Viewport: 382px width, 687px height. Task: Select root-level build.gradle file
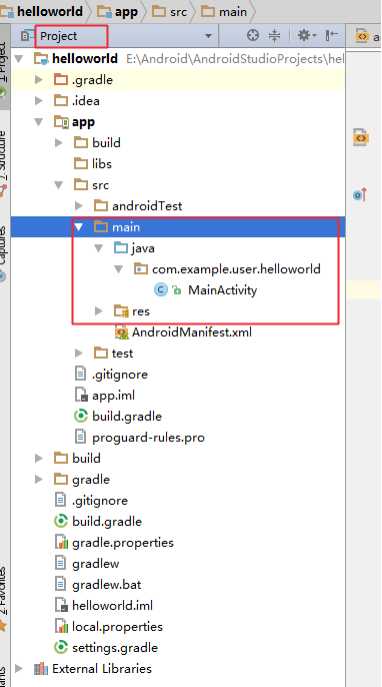107,521
